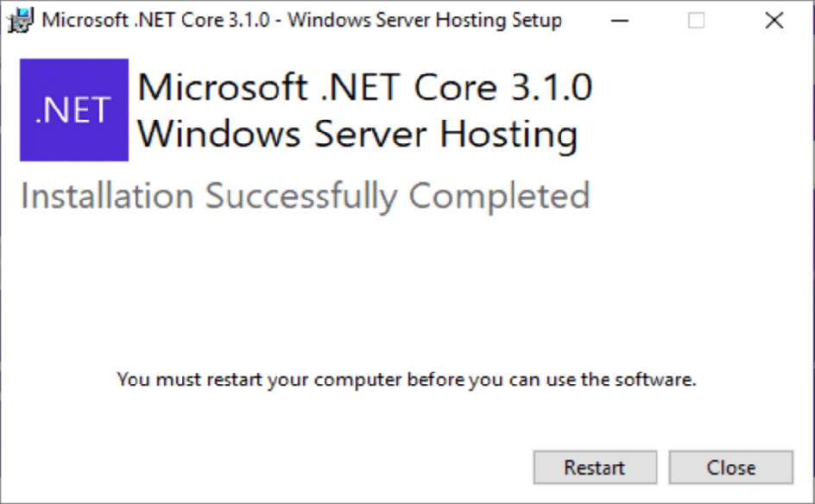Click the 'Microsoft .NET Core 3.1.0' heading
The width and height of the screenshot is (815, 504).
point(365,87)
